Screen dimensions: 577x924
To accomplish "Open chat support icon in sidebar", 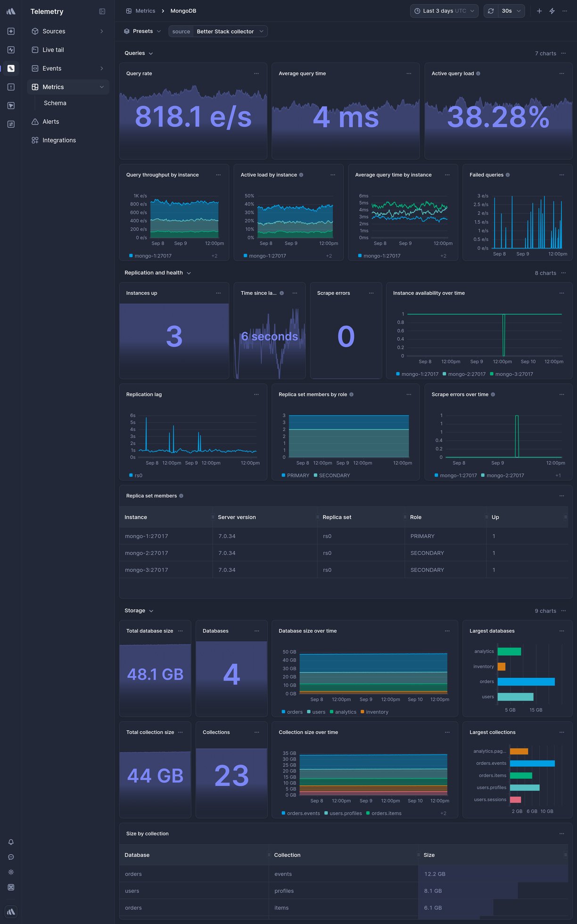I will click(11, 857).
